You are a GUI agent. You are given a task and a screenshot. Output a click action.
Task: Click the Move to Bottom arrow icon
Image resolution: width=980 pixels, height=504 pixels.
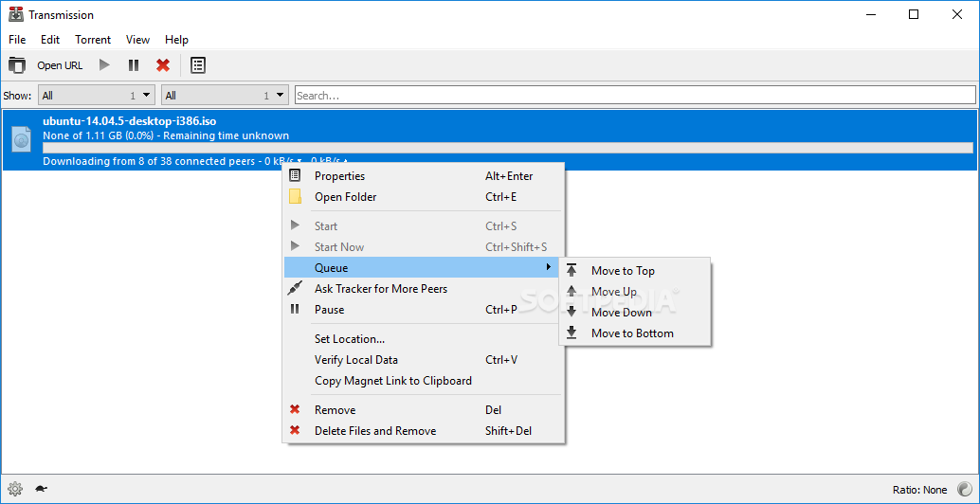tap(572, 333)
